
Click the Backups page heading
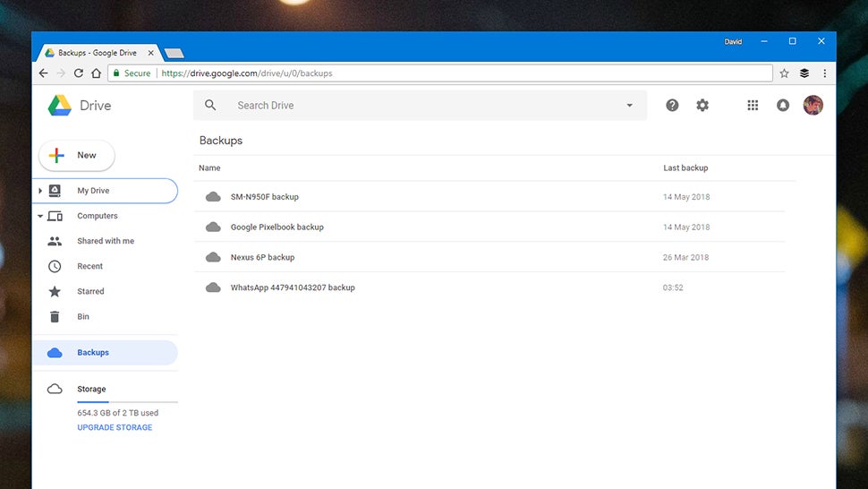point(221,141)
